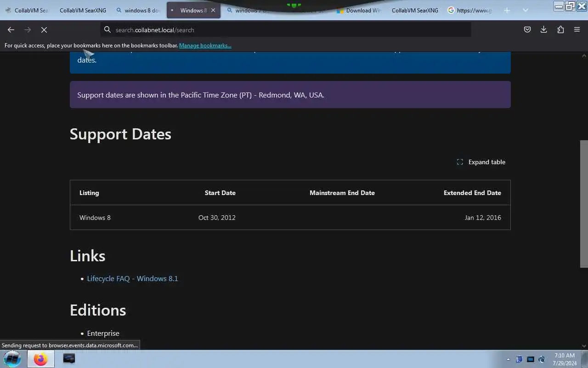Click the Extended End Date column header
588x368 pixels.
[x=472, y=193]
